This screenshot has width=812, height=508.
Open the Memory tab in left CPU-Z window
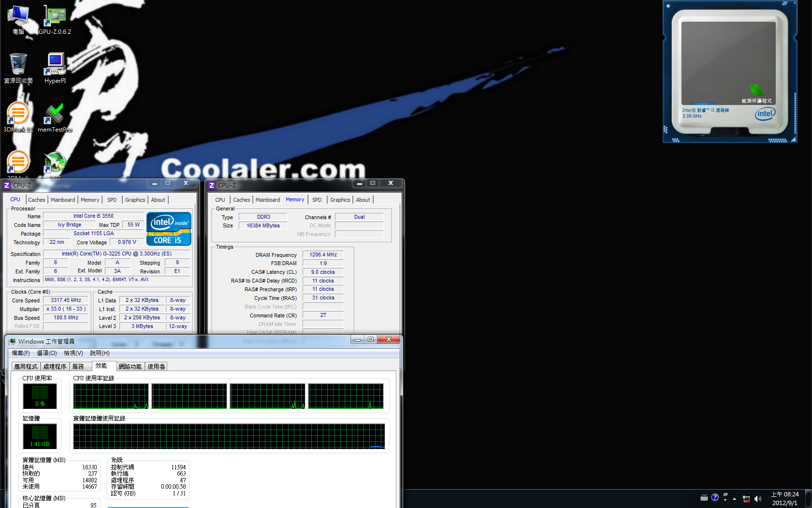90,200
